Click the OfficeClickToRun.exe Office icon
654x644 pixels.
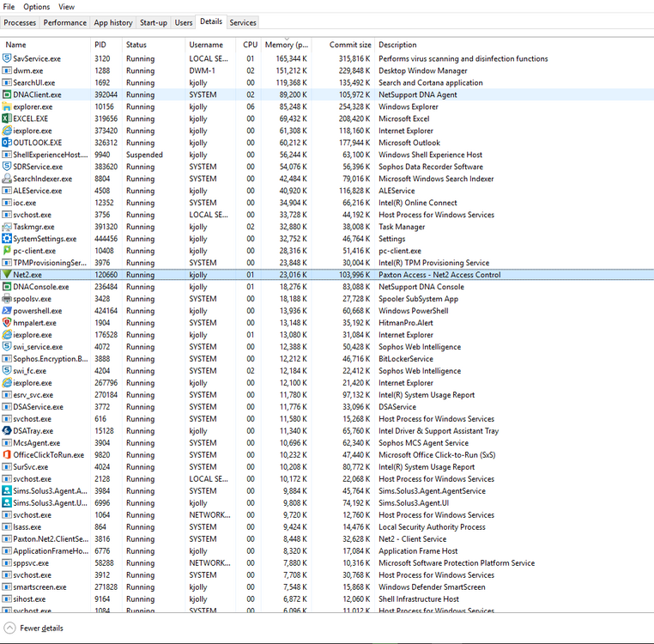tap(7, 455)
